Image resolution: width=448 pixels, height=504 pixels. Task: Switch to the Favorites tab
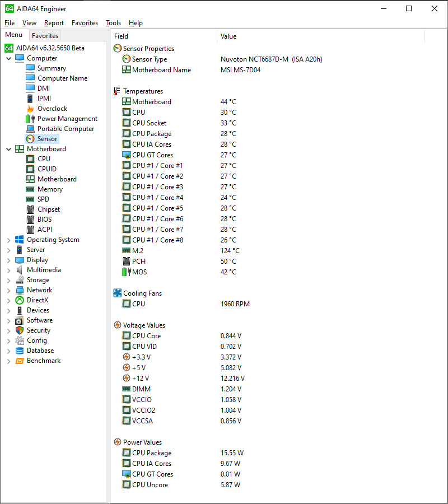(45, 36)
